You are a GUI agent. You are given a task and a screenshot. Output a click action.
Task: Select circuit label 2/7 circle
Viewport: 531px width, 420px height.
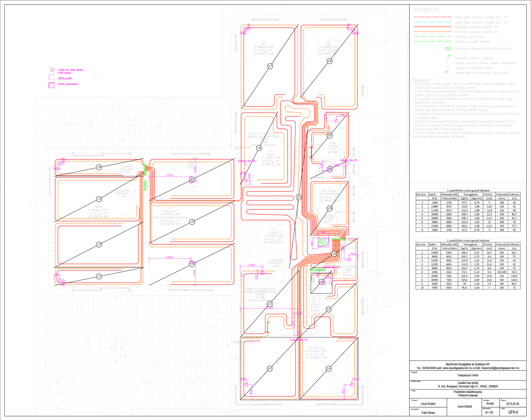pos(270,66)
